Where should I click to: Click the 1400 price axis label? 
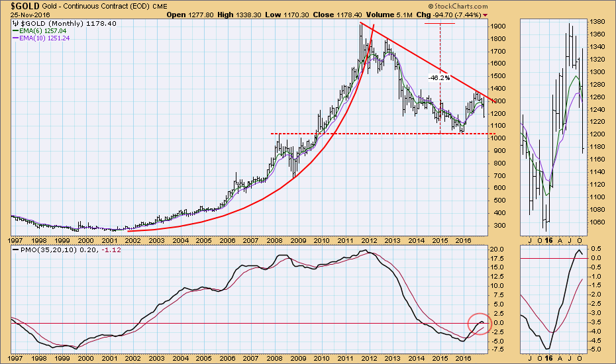point(497,89)
